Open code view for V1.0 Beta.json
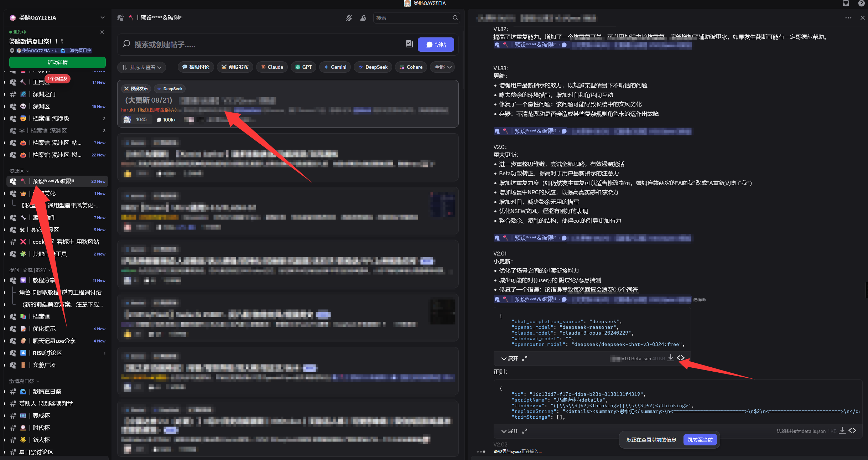The image size is (868, 460). 680,358
